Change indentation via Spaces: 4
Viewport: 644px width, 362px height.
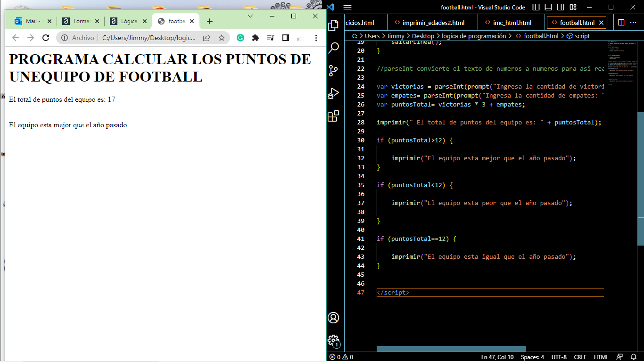[x=532, y=357]
